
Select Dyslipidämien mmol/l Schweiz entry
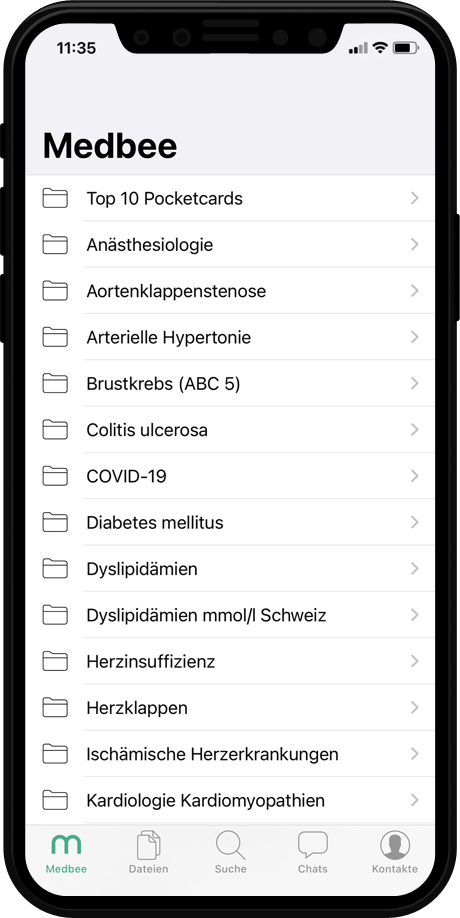[230, 615]
